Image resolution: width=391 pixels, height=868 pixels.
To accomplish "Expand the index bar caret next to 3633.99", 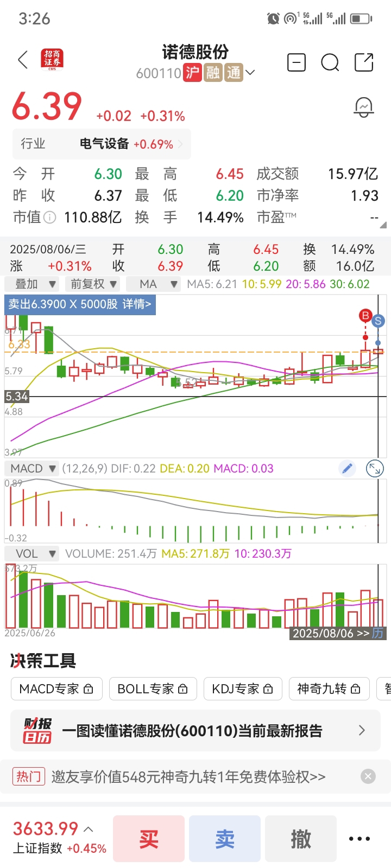I will click(x=89, y=829).
